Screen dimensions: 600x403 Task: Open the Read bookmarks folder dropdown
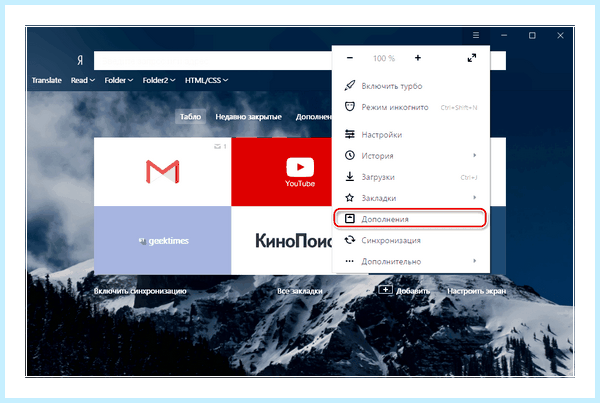pos(83,80)
